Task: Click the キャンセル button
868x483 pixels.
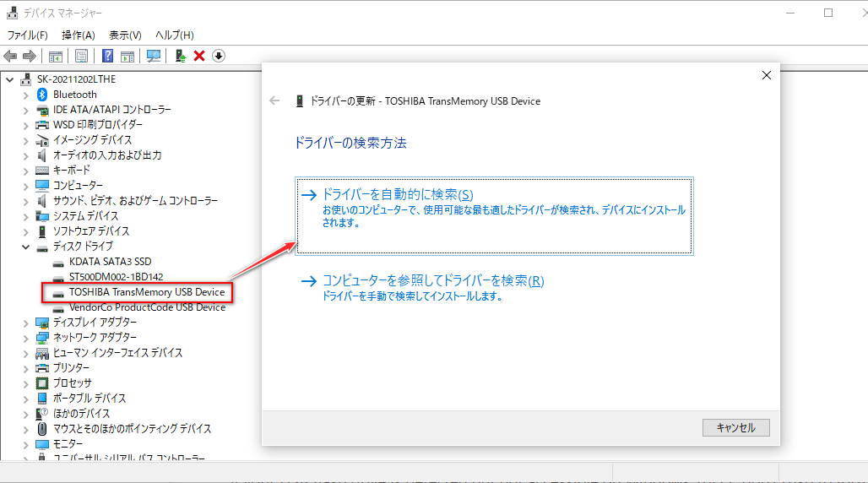Action: coord(735,427)
